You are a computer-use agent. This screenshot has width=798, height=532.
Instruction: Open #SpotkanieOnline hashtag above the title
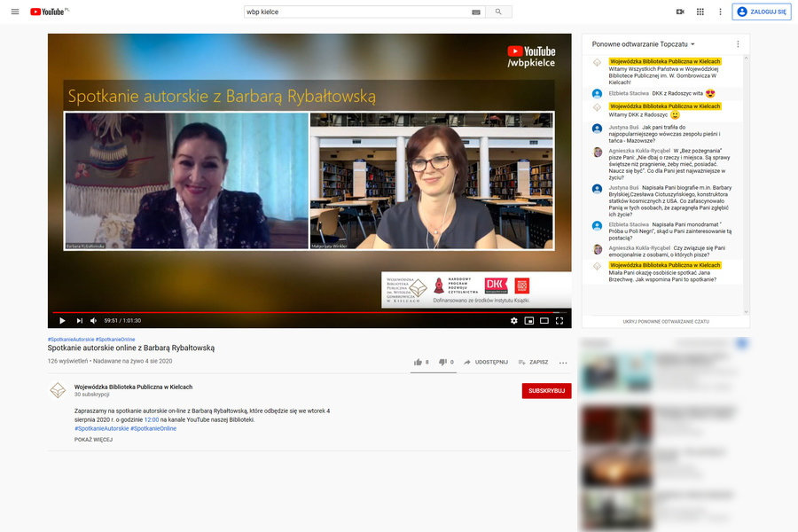[115, 339]
